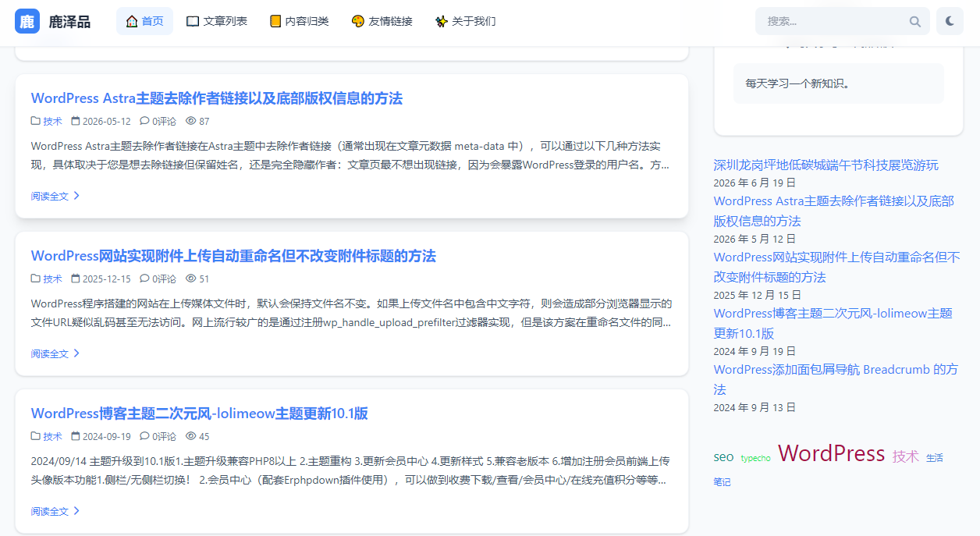Image resolution: width=980 pixels, height=536 pixels.
Task: Open 文章列表 navigation item
Action: pyautogui.click(x=217, y=21)
